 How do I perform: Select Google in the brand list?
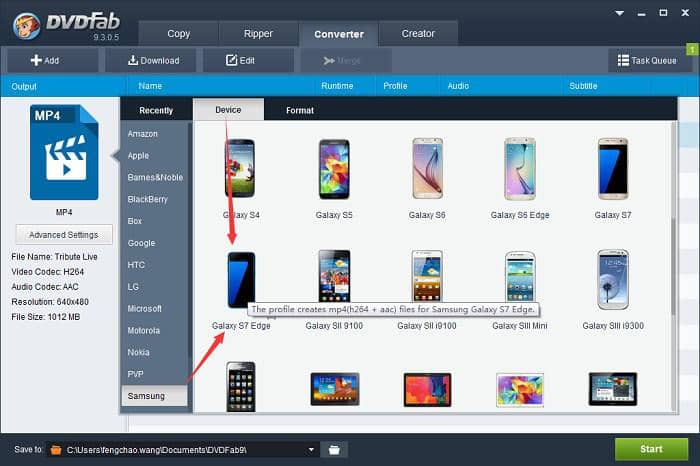point(154,243)
